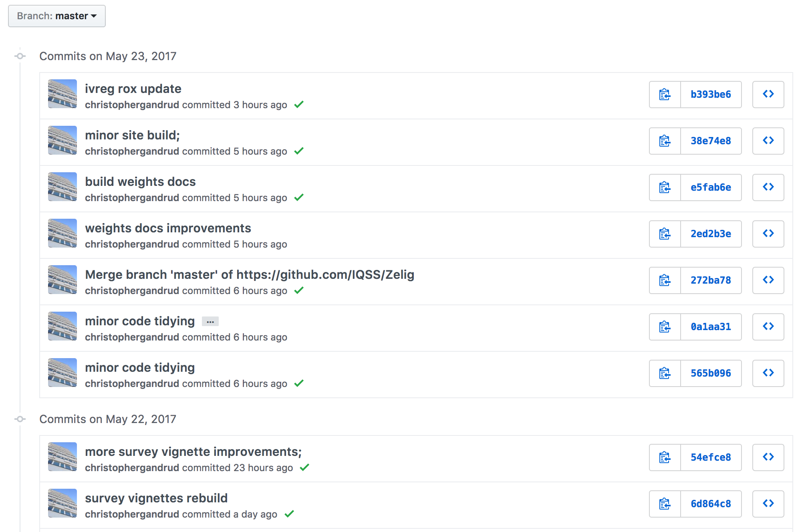Browse repository code at commit 565b096
Image resolution: width=802 pixels, height=532 pixels.
point(768,373)
